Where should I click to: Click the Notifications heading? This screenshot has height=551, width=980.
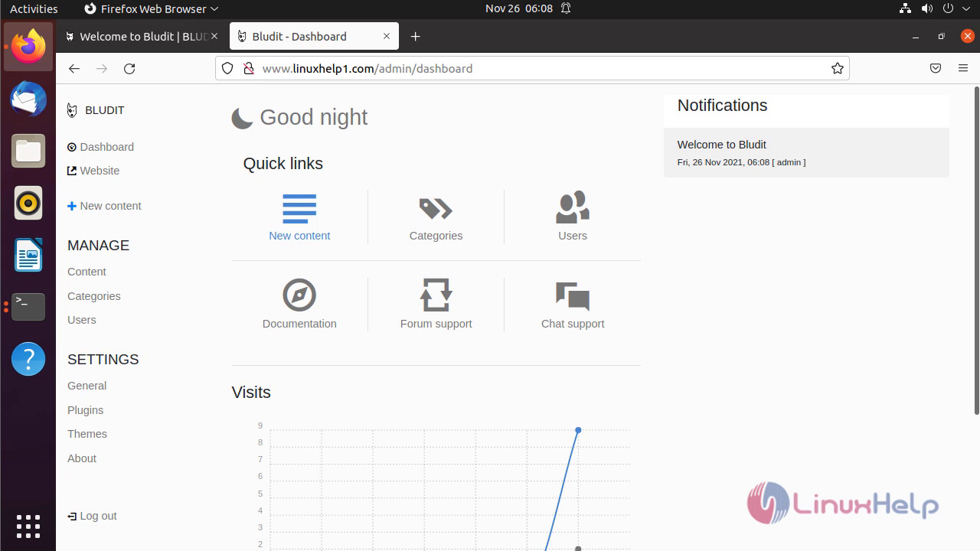(x=722, y=106)
